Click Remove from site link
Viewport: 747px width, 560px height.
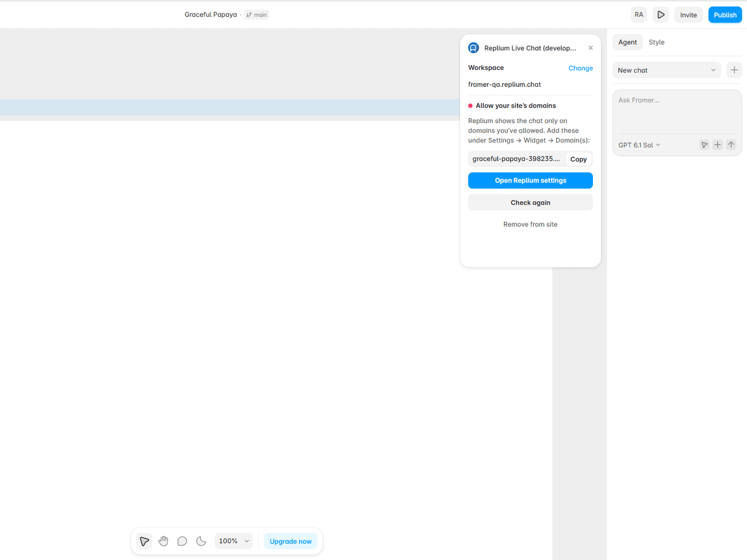[530, 224]
